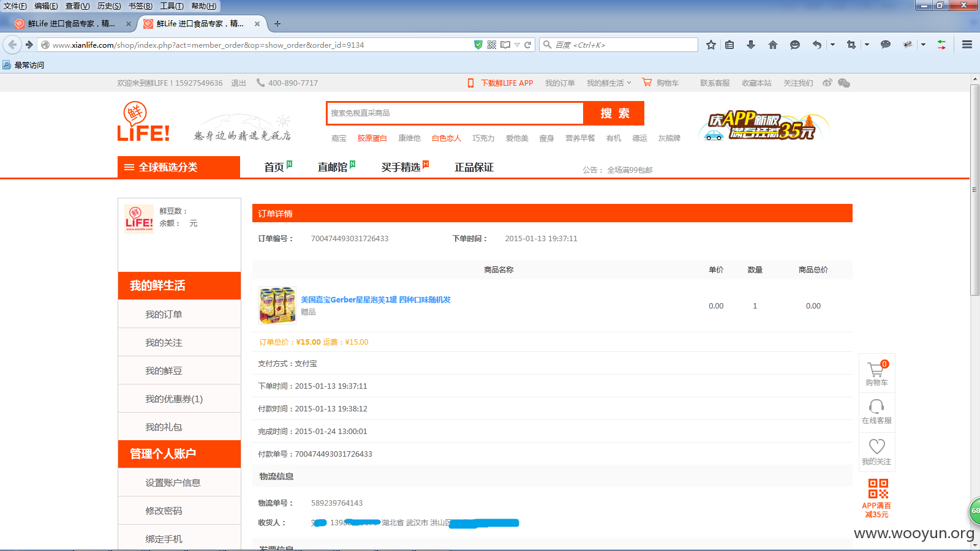Open 查看 menu

point(78,6)
